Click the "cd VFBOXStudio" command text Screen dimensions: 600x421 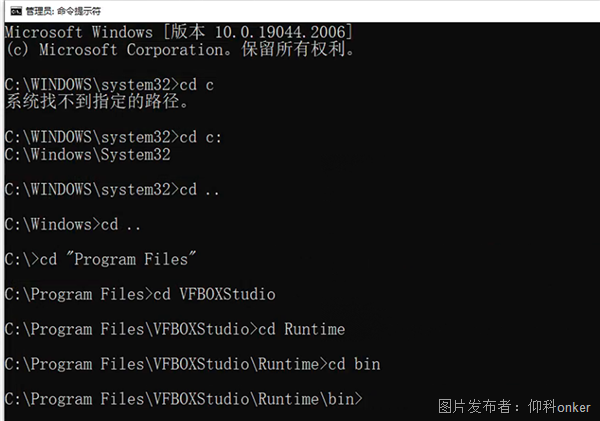pos(214,294)
